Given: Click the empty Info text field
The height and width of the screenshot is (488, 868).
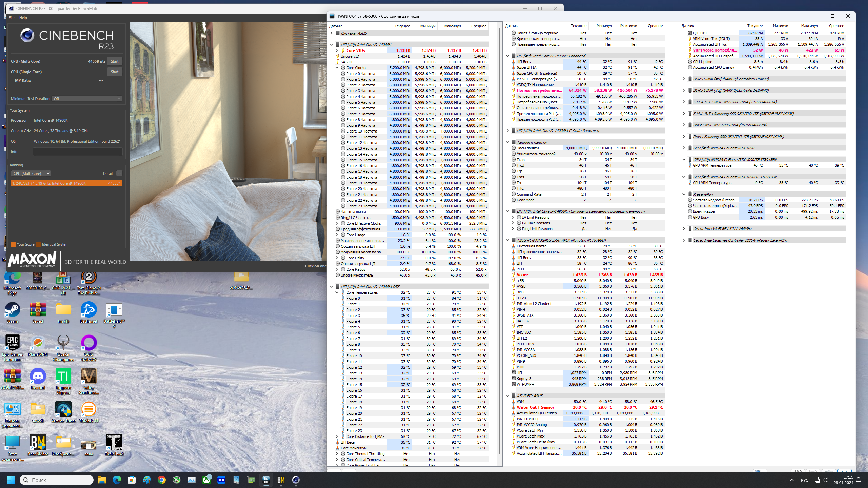Looking at the screenshot, I should click(x=77, y=152).
